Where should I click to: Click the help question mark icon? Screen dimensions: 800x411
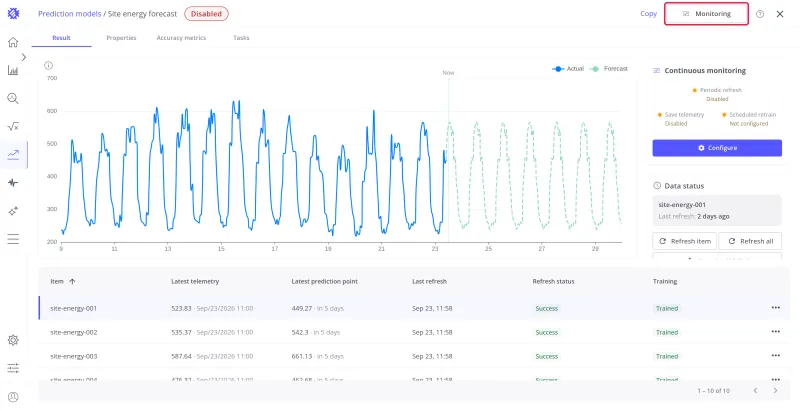click(x=760, y=14)
